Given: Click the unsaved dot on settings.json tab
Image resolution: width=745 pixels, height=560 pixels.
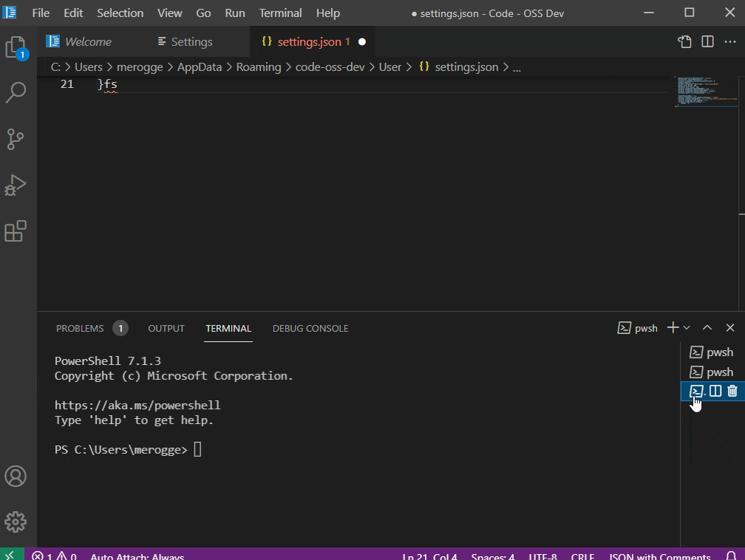Looking at the screenshot, I should point(362,42).
